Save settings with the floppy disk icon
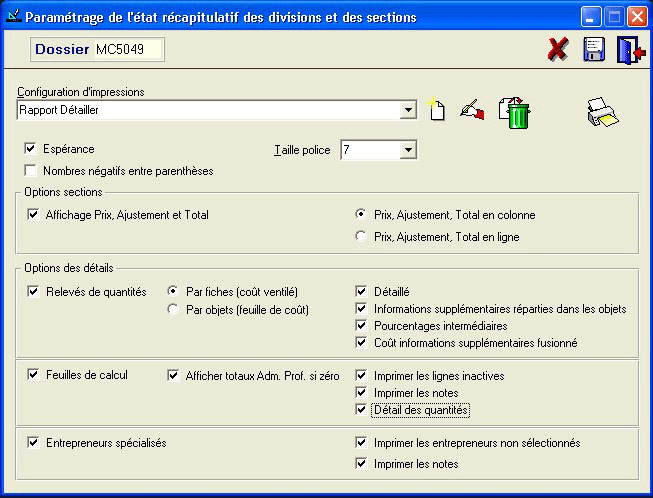 tap(594, 50)
